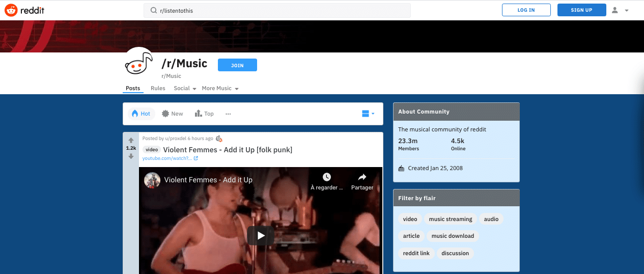This screenshot has height=274, width=644.
Task: Change the post layout view dropdown
Action: [368, 114]
